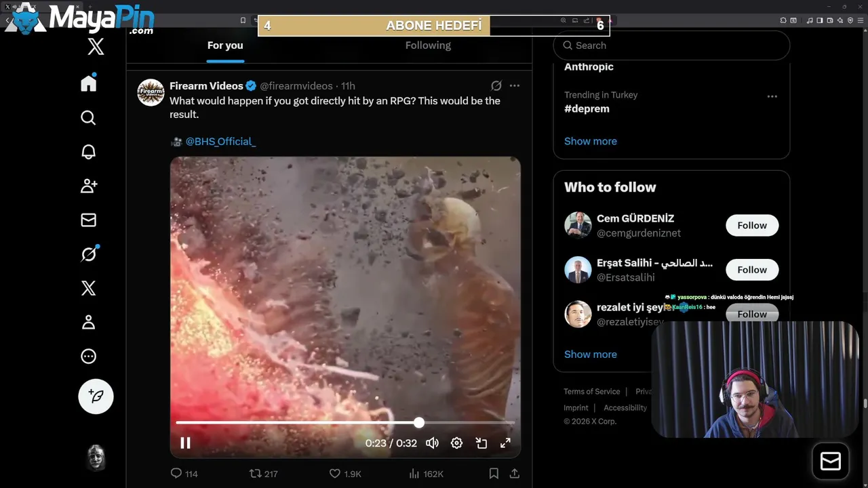Click the X logo in sidebar
Image resolution: width=868 pixels, height=488 pixels.
pyautogui.click(x=96, y=46)
